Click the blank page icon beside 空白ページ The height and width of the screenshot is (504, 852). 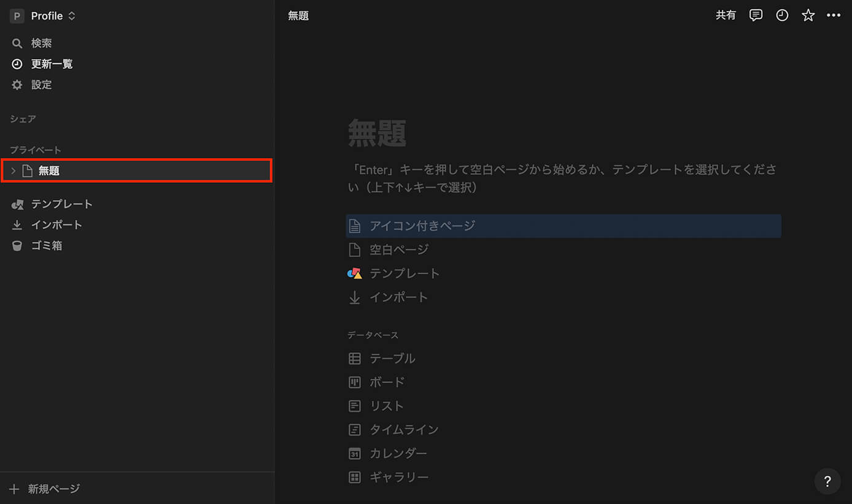pos(355,249)
